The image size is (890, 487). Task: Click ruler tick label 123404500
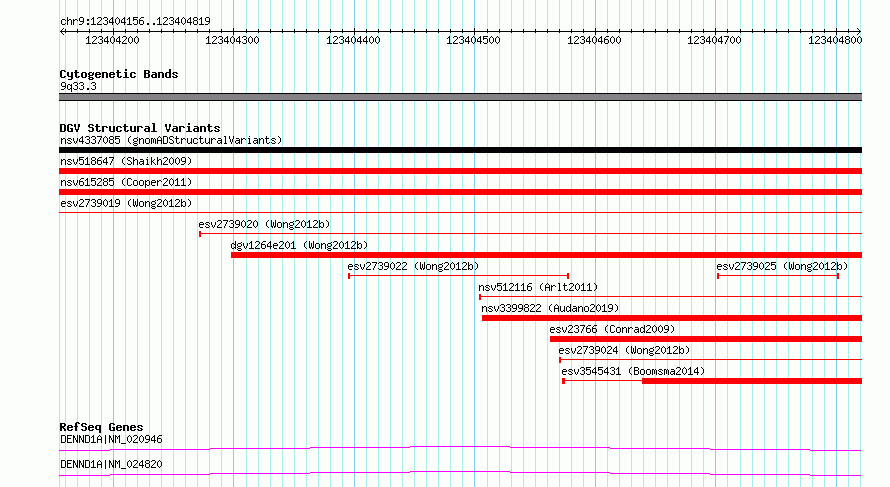(473, 40)
